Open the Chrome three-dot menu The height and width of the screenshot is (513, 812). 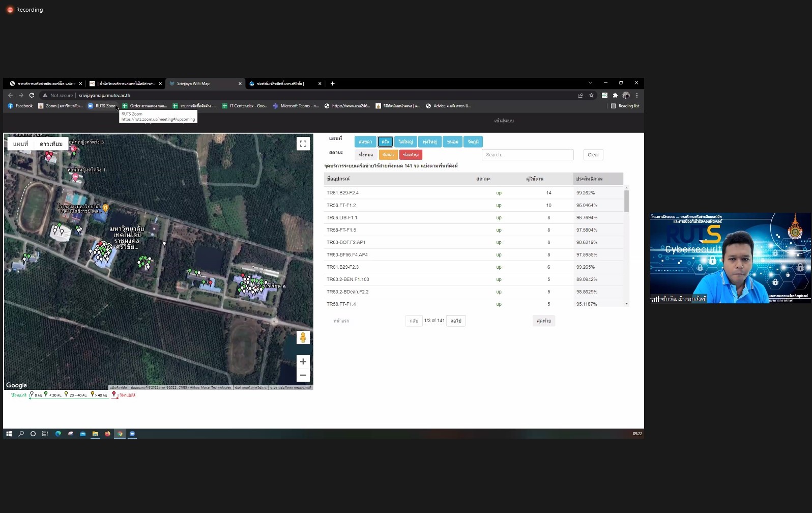tap(636, 95)
